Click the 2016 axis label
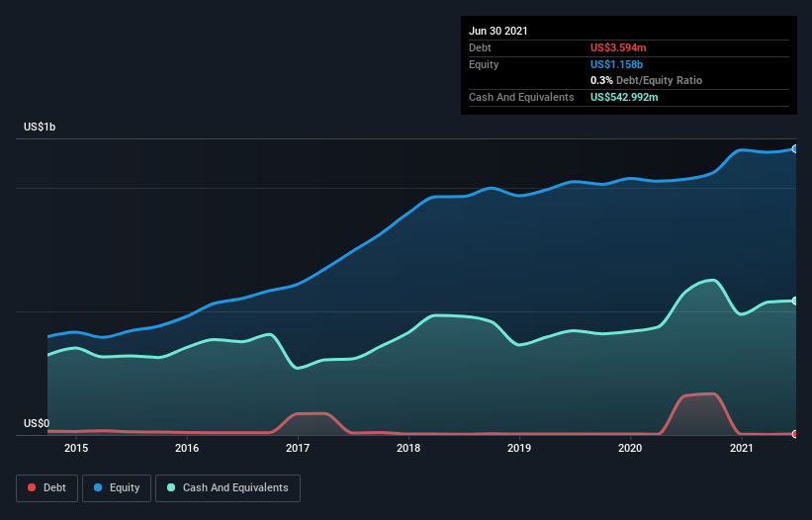The width and height of the screenshot is (812, 520). (187, 448)
